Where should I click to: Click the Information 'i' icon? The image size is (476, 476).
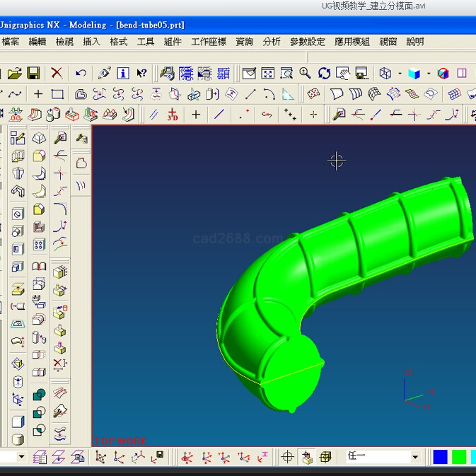[x=123, y=73]
